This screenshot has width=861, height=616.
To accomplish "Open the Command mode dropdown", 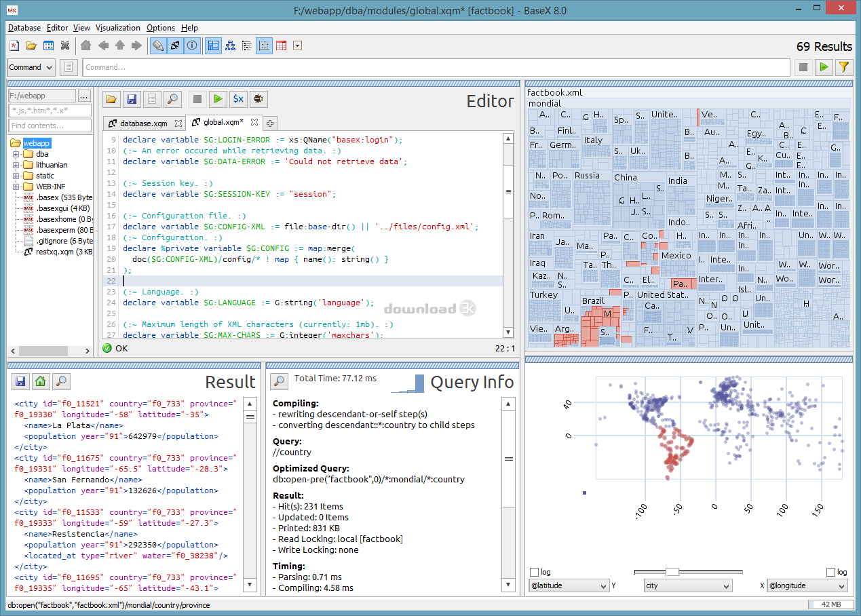I will (x=31, y=67).
